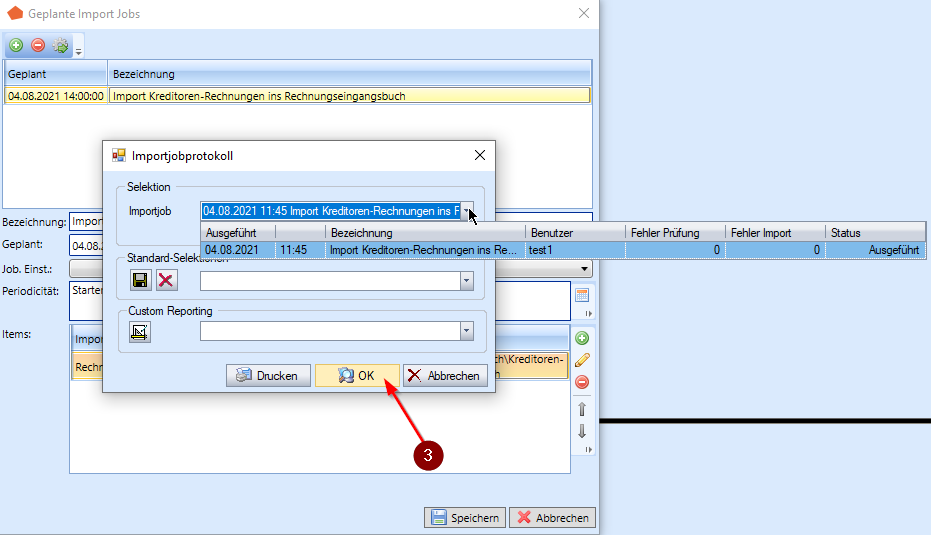The image size is (931, 535).
Task: Save the standard selection with floppy icon
Action: pos(140,280)
